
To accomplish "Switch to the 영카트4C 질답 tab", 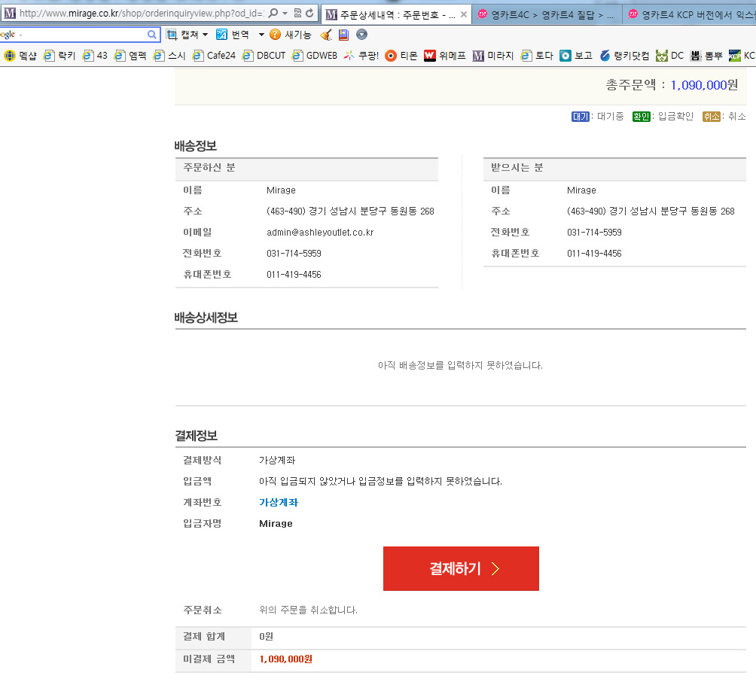I will (x=546, y=14).
